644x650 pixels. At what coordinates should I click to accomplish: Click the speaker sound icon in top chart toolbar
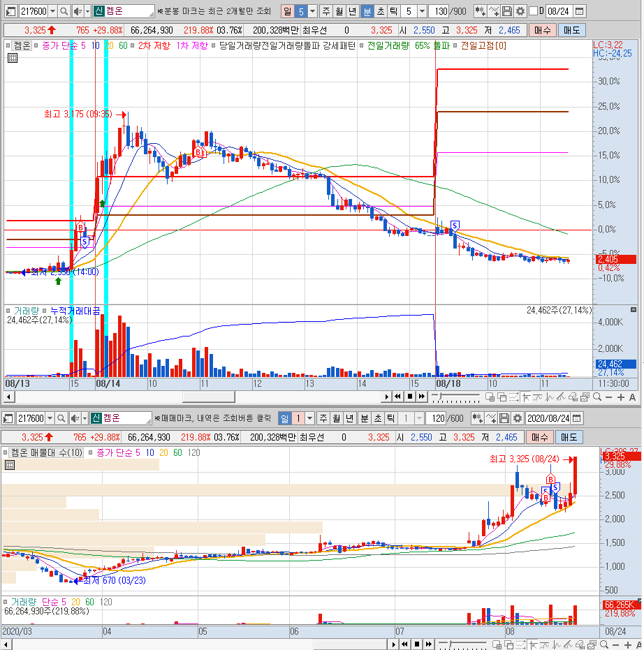(77, 11)
